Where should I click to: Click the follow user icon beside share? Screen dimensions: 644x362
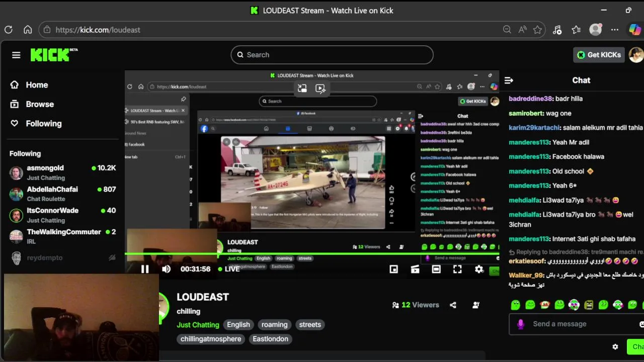coord(476,305)
